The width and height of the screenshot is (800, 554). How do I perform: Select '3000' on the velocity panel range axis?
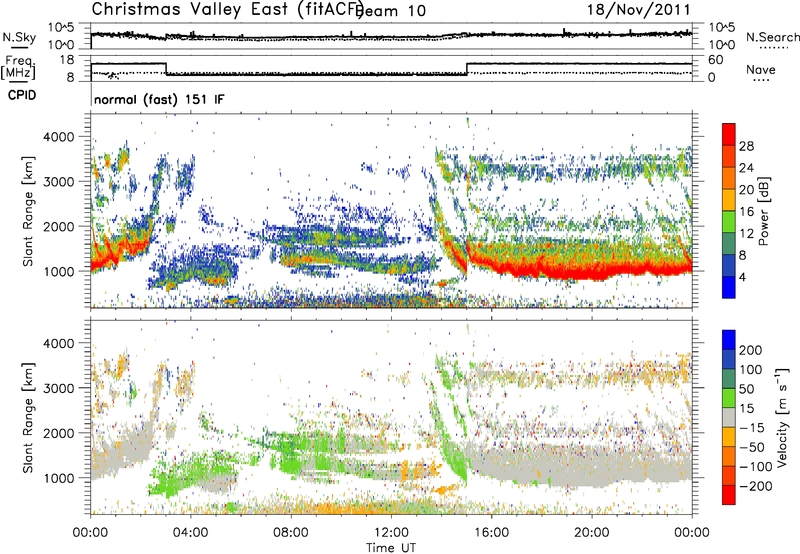pos(59,388)
